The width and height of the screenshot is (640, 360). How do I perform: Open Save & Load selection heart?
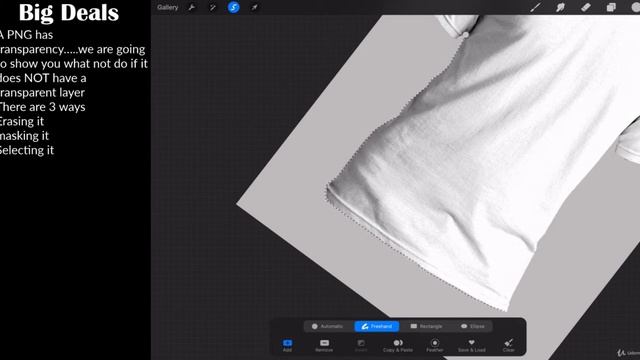[x=471, y=345]
